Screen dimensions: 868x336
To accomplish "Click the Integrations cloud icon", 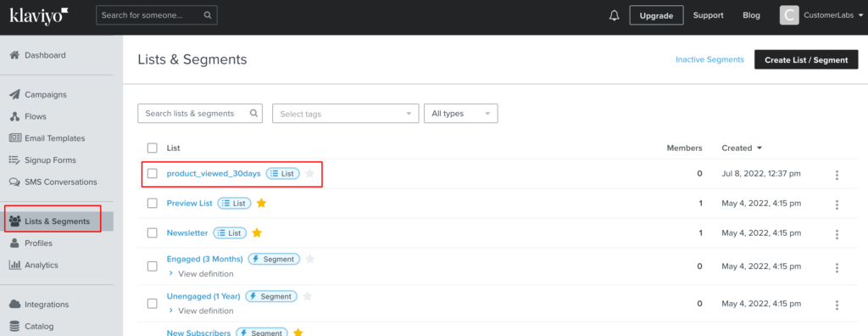I will pos(15,305).
